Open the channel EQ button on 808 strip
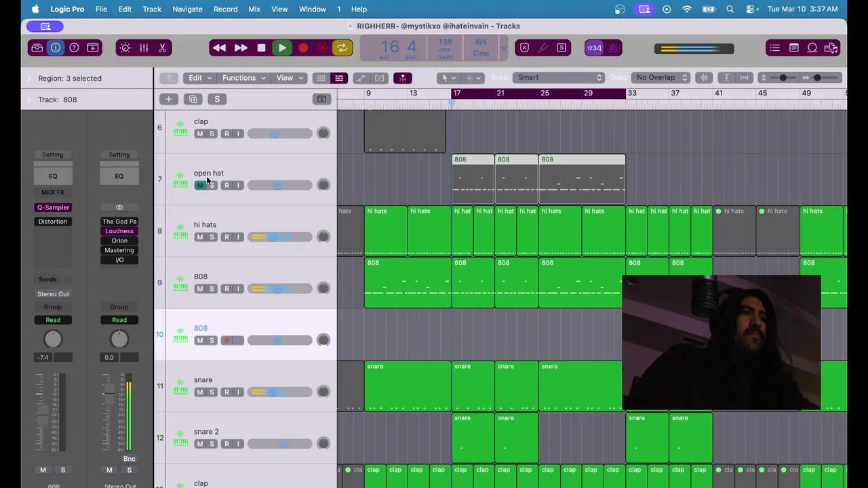 [x=53, y=176]
